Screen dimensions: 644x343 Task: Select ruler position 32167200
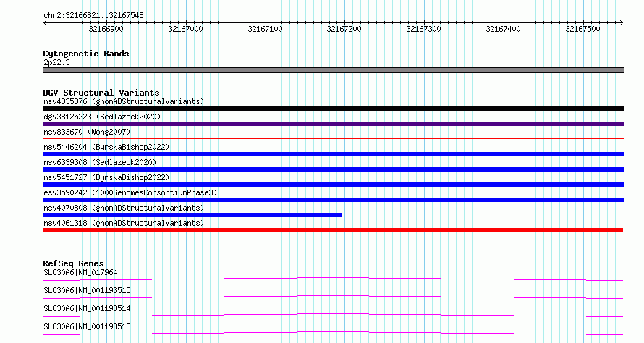pyautogui.click(x=344, y=29)
